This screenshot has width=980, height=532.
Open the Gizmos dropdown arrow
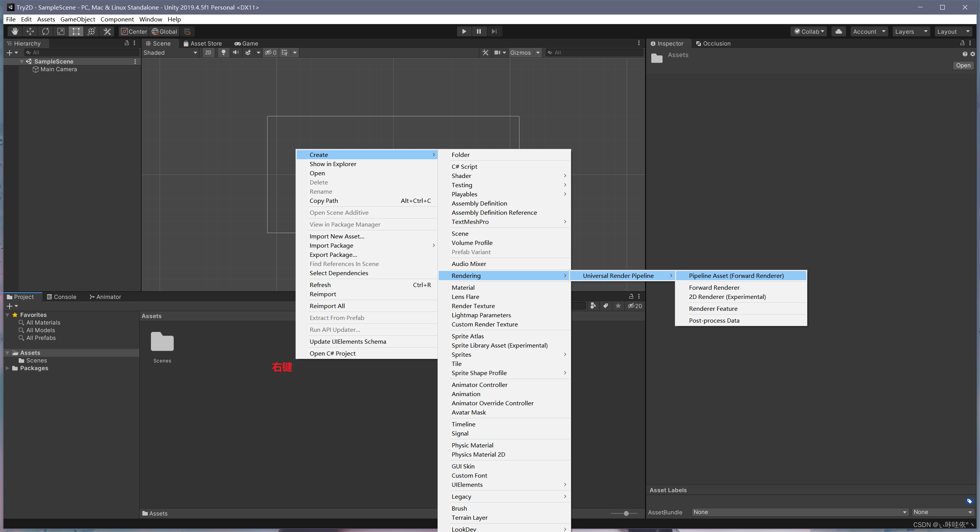(538, 52)
